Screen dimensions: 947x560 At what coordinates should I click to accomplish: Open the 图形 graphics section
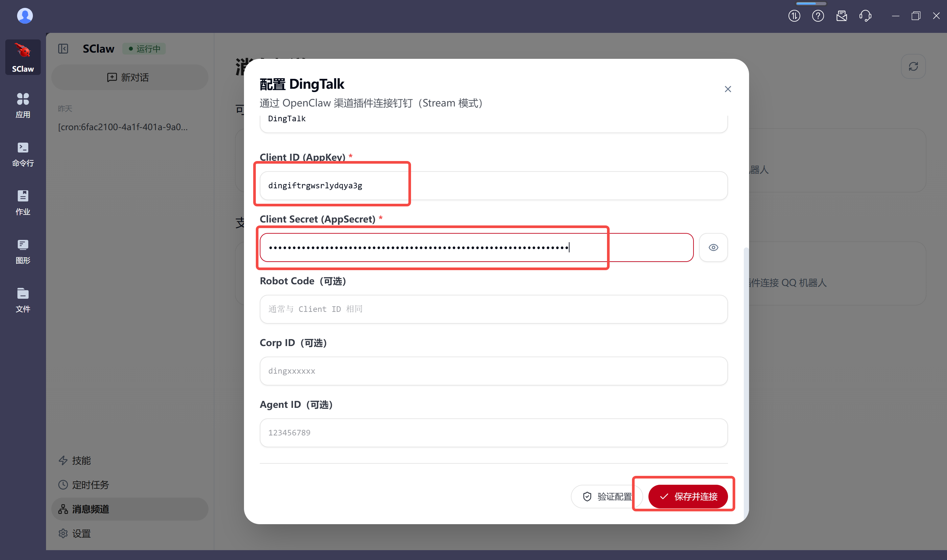tap(23, 251)
